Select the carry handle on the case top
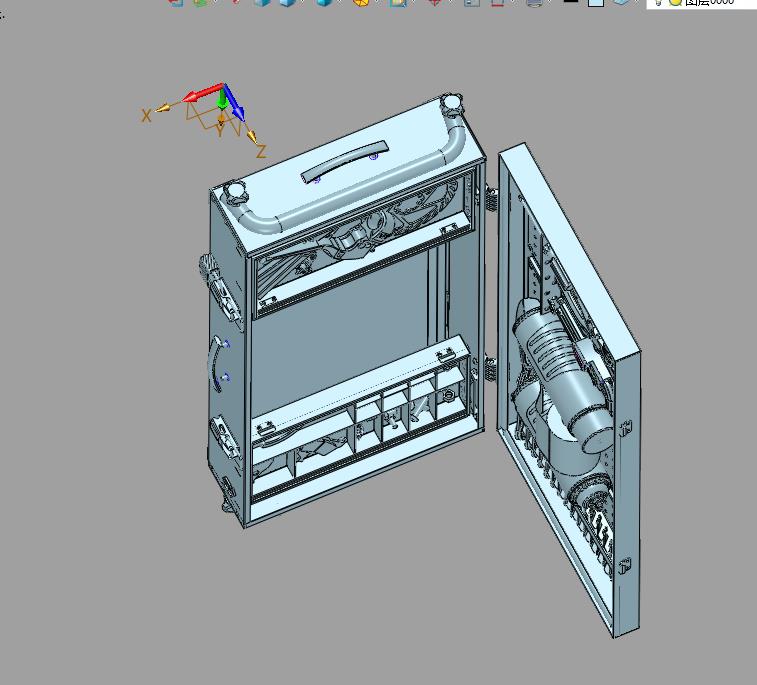This screenshot has width=757, height=685. click(x=344, y=161)
